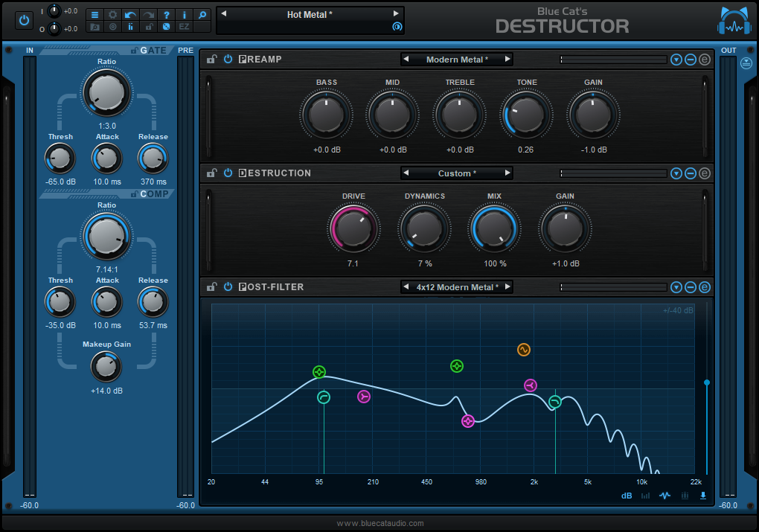Click the redo arrow icon
The height and width of the screenshot is (532, 759).
point(148,15)
